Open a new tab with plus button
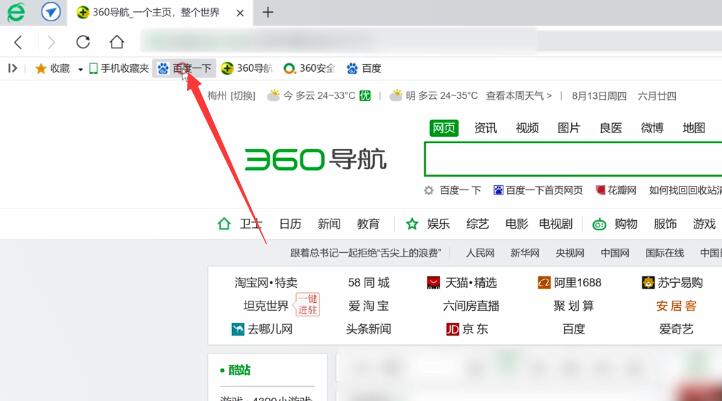 pos(268,12)
